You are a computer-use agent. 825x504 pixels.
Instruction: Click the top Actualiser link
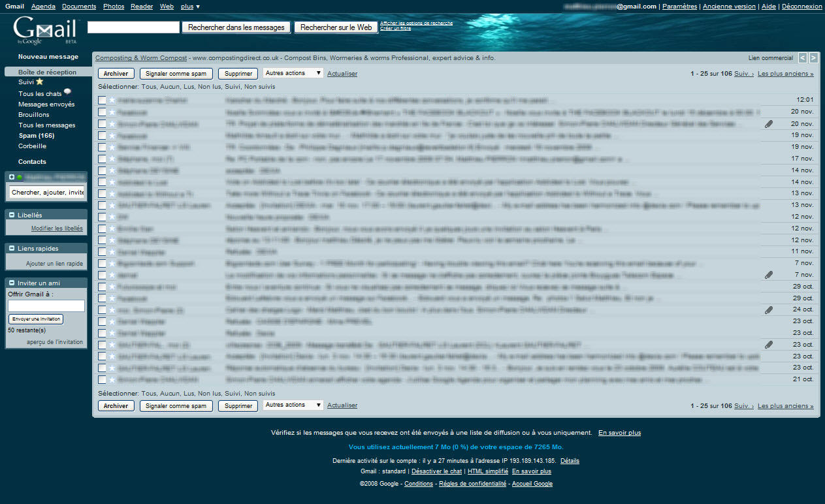click(x=342, y=74)
